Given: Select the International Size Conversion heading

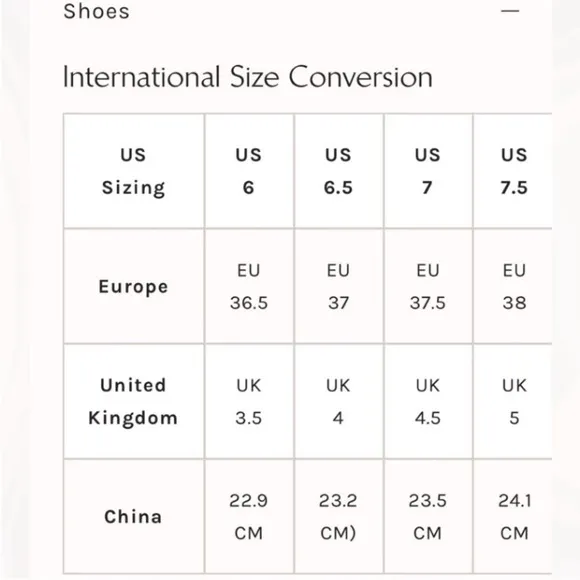Looking at the screenshot, I should tap(247, 77).
